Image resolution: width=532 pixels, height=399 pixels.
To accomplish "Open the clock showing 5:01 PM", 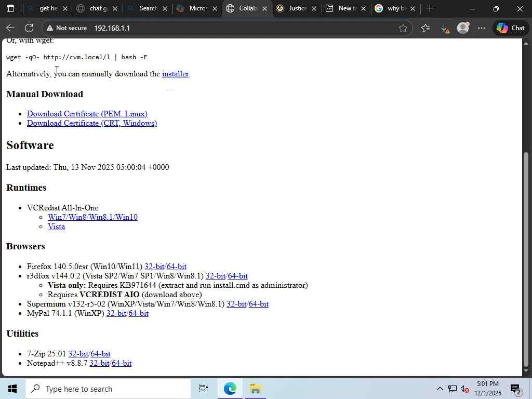I will point(487,389).
